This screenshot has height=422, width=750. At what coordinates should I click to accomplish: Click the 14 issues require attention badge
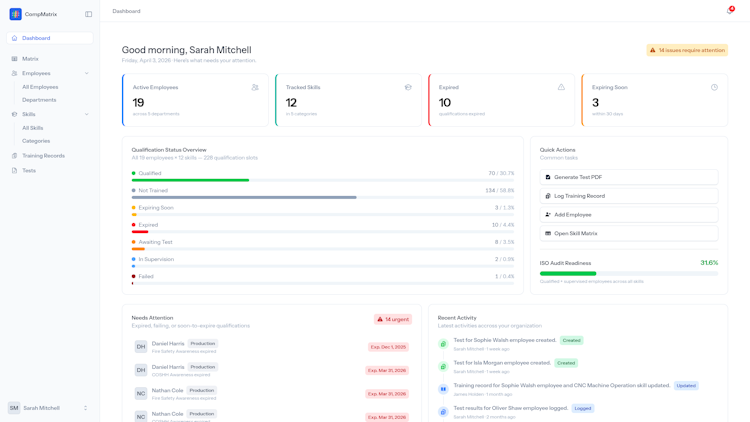click(x=687, y=50)
